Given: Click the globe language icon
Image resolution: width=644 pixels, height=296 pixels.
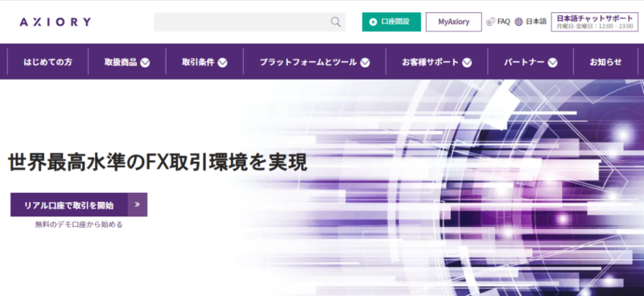Looking at the screenshot, I should pos(518,22).
